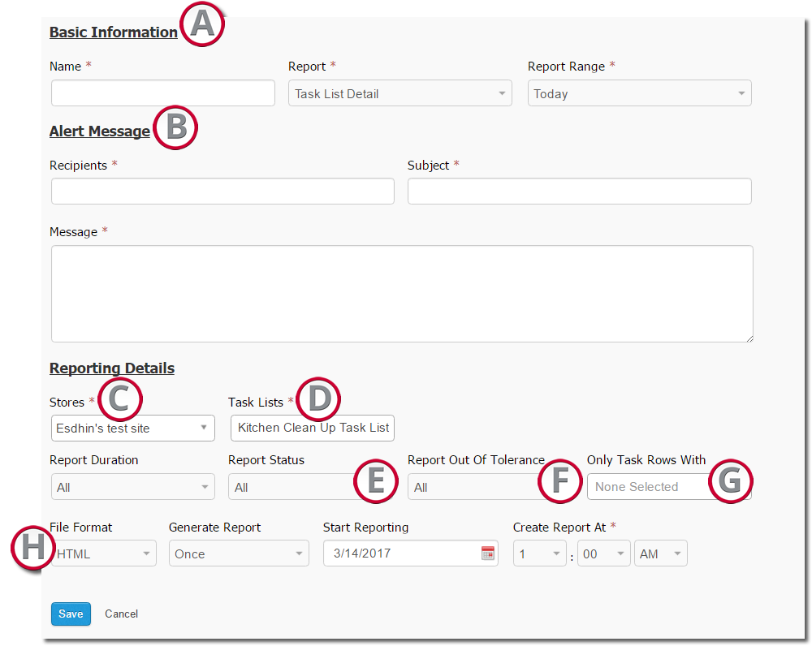Expand the Report Range dropdown set to Today

[639, 93]
